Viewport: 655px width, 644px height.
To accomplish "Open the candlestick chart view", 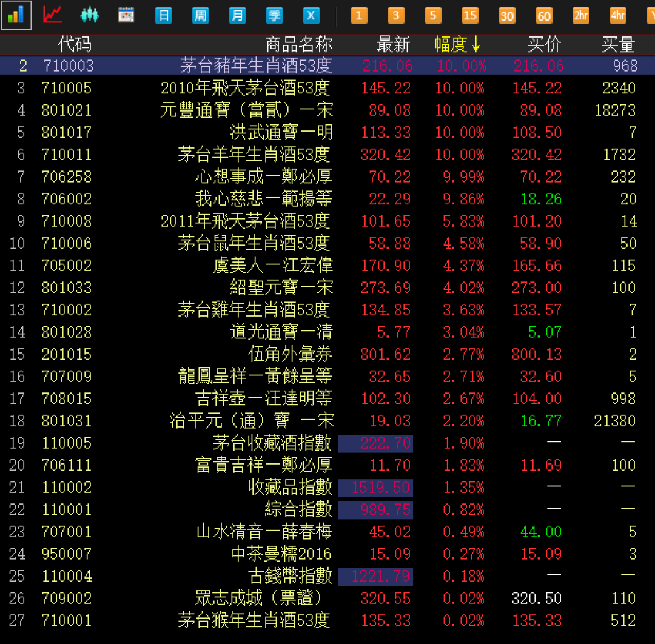I will click(89, 15).
